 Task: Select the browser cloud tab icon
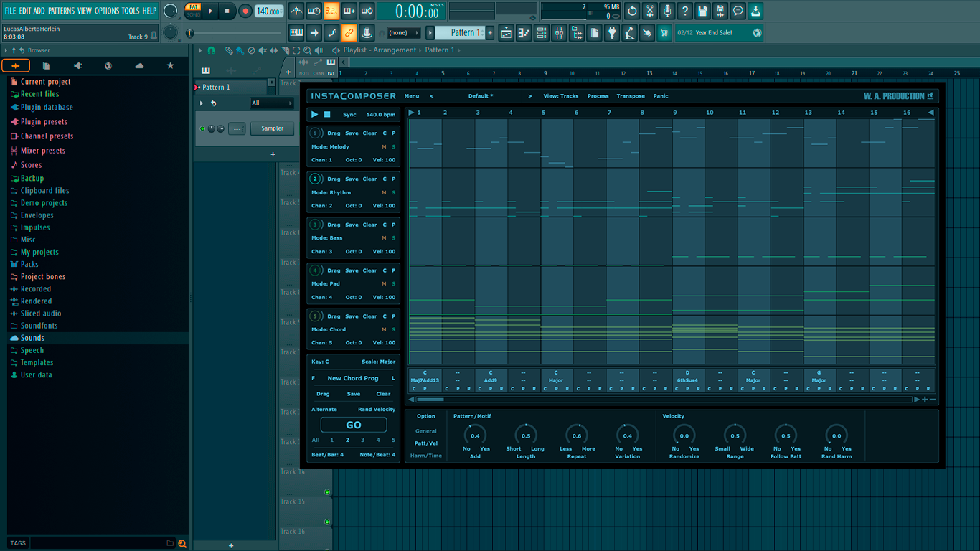coord(139,65)
